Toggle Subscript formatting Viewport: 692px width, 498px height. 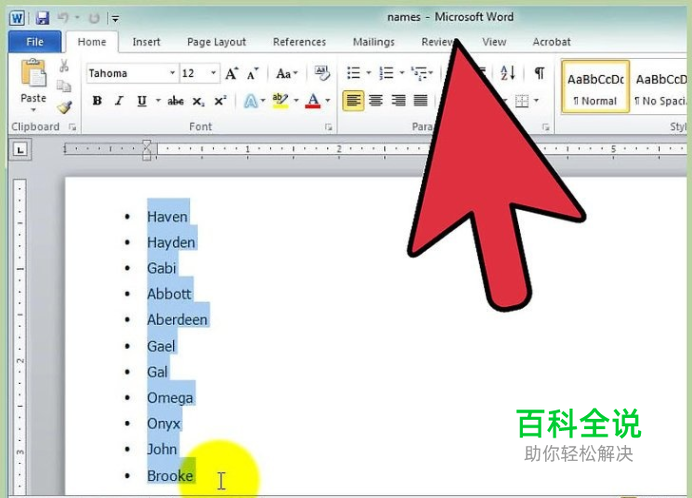pos(198,102)
